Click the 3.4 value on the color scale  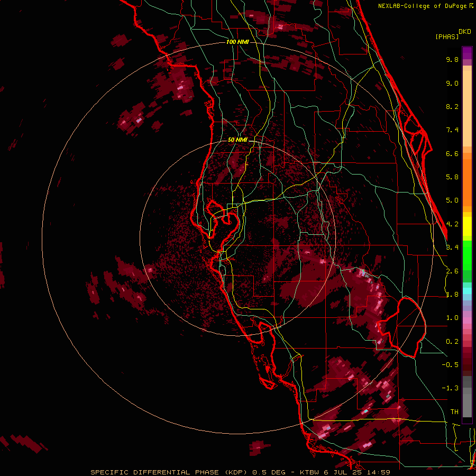452,248
